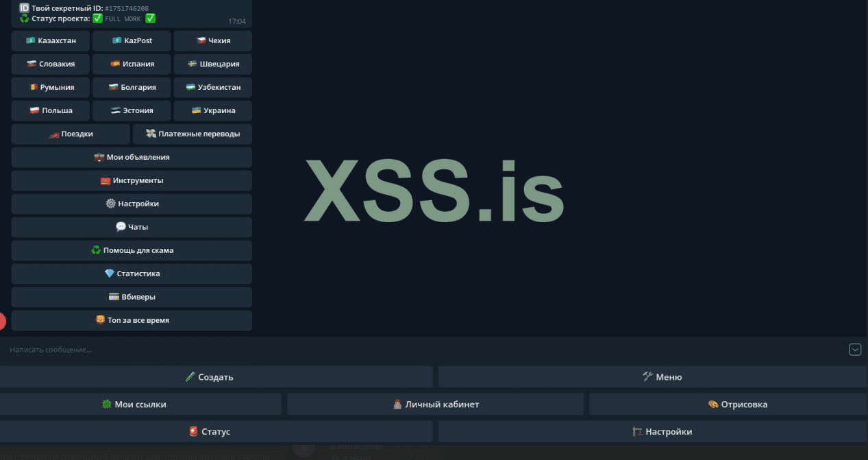Click the gear icon on Настройки
The width and height of the screenshot is (868, 460).
[x=110, y=204]
